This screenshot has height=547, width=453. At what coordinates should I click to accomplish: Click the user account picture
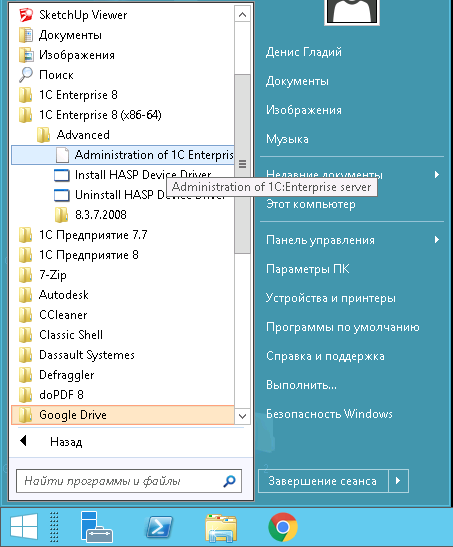(x=352, y=12)
